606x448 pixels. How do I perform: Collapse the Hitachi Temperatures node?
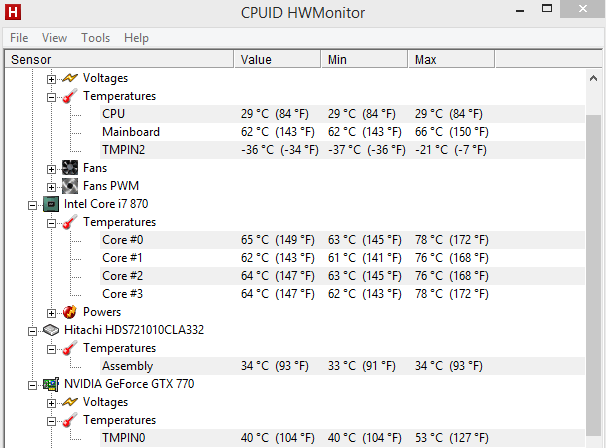pyautogui.click(x=51, y=349)
